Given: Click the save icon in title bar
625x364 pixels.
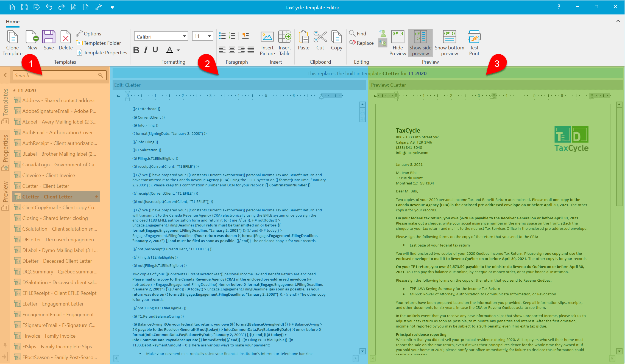Looking at the screenshot, I should [24, 7].
